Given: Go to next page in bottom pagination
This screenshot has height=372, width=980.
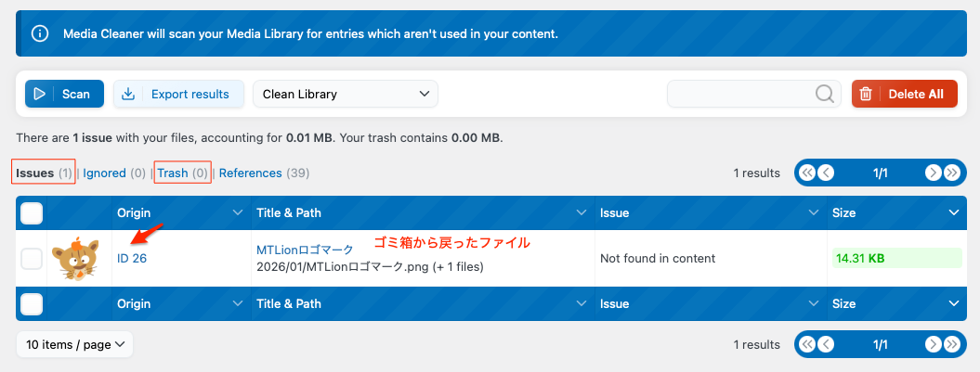Looking at the screenshot, I should tap(934, 344).
